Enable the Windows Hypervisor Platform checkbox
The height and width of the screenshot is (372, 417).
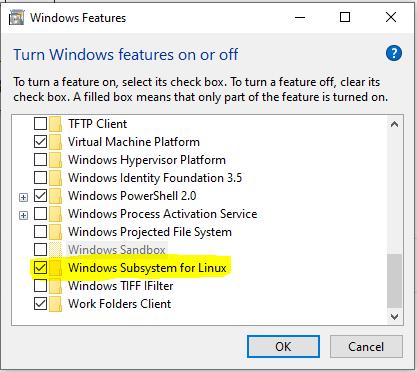tap(40, 160)
